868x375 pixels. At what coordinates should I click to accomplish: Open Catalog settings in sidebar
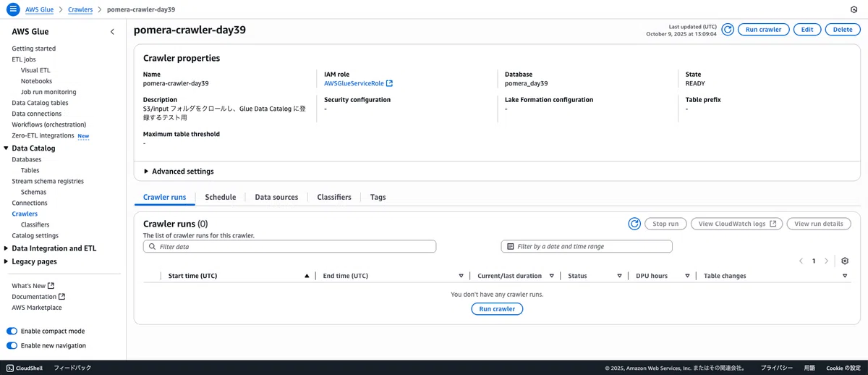coord(35,235)
